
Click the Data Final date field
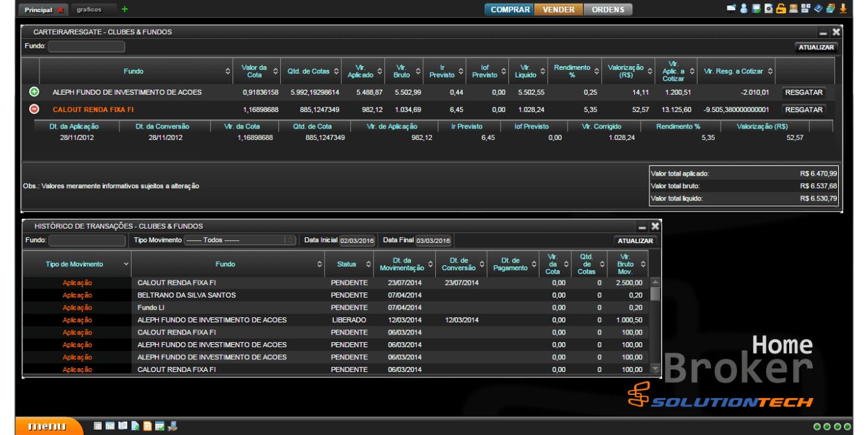pos(433,240)
